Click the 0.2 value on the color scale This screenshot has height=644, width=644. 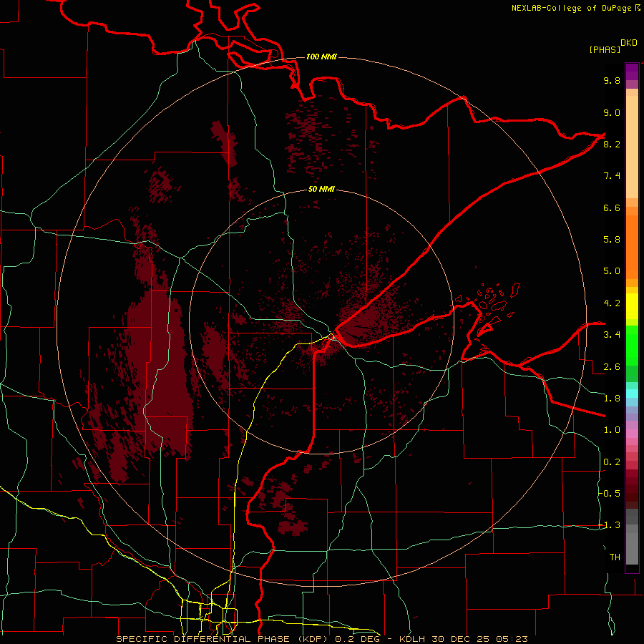click(612, 462)
